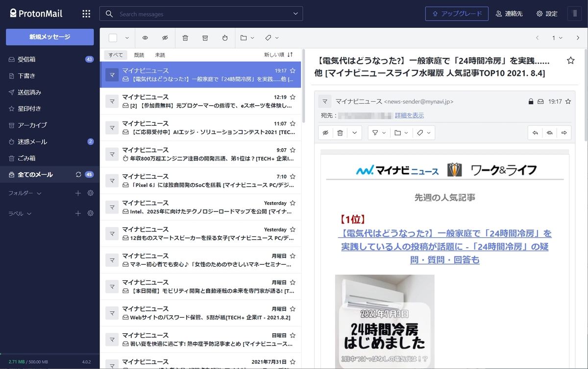Open アーカイブ archive folder

tap(49, 125)
